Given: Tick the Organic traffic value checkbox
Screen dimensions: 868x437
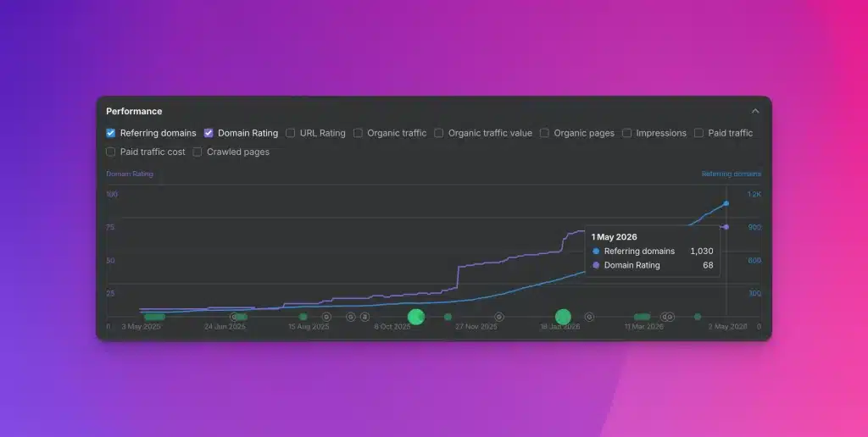Looking at the screenshot, I should click(439, 133).
